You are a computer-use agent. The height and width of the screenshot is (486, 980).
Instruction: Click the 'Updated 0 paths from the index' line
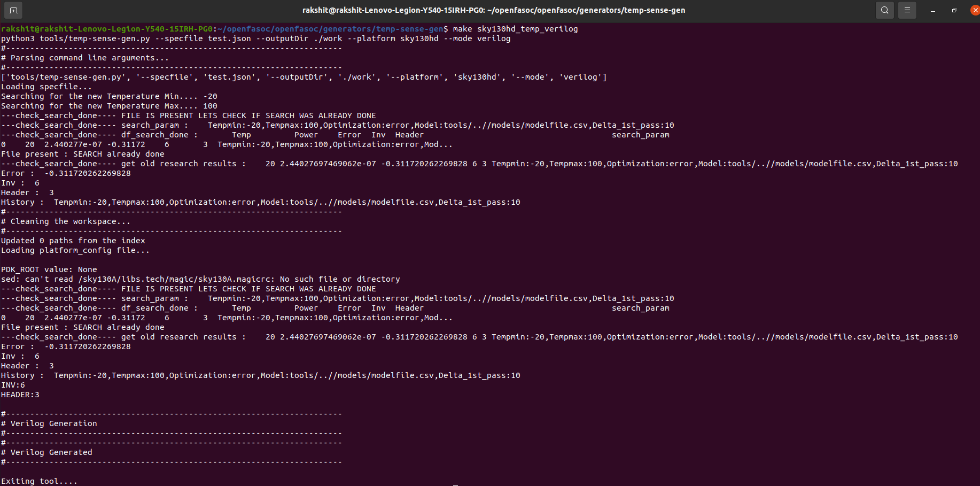coord(73,241)
